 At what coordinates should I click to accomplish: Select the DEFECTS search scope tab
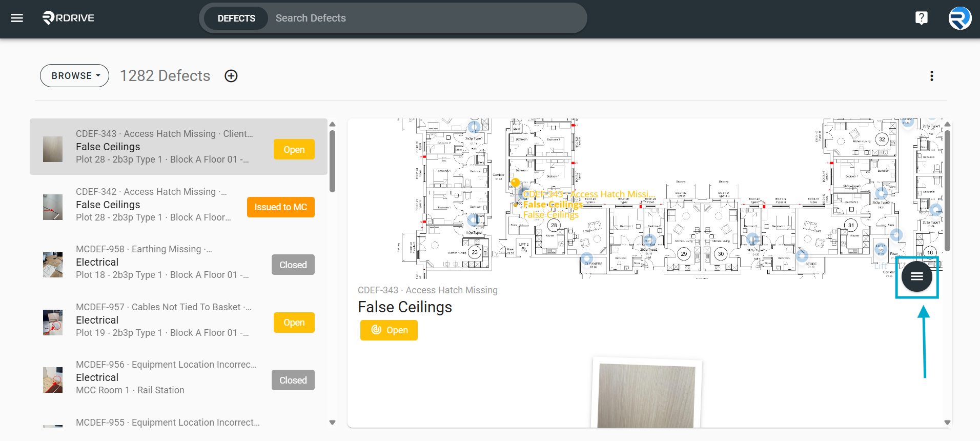pos(236,18)
